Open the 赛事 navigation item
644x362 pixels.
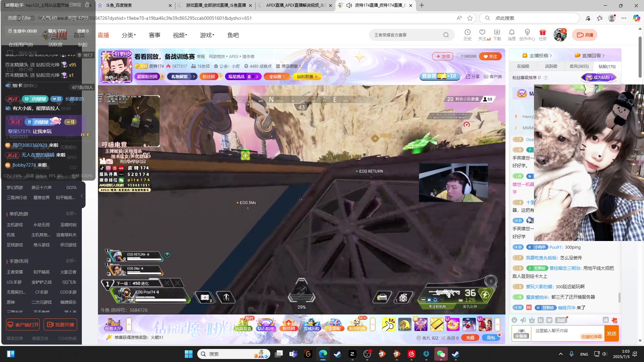point(154,35)
